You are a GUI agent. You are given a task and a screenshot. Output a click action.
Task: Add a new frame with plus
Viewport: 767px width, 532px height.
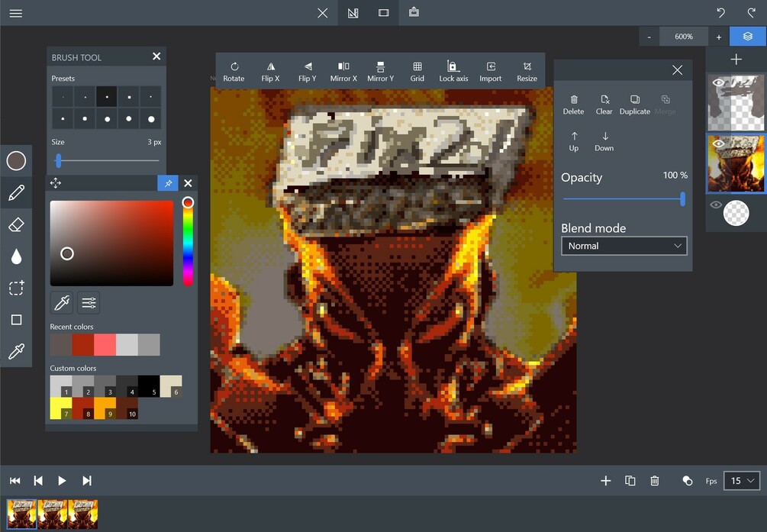tap(605, 481)
